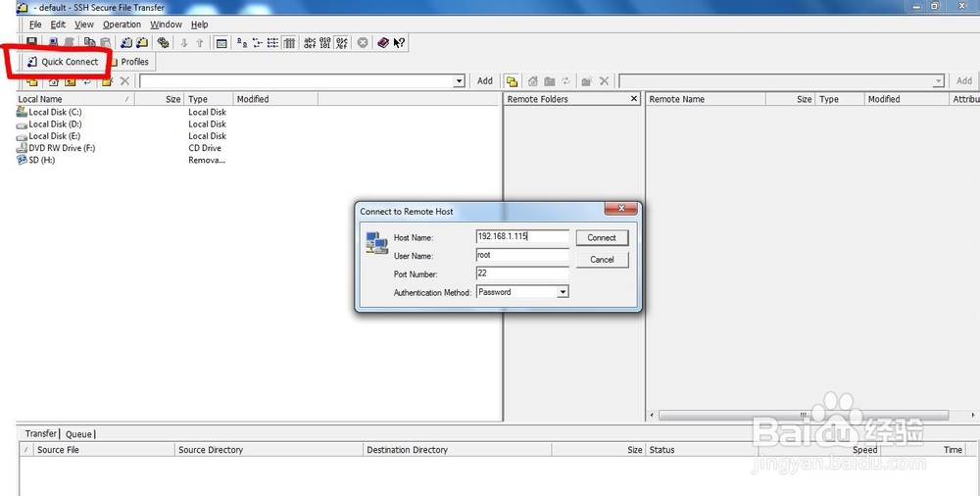The image size is (980, 496).
Task: Click the local Delete X icon
Action: [x=125, y=81]
